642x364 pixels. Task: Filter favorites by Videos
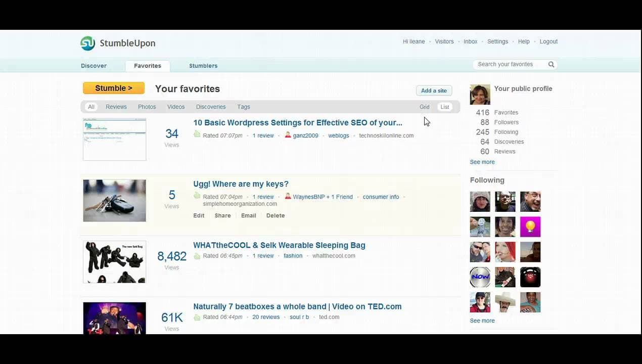click(x=176, y=107)
